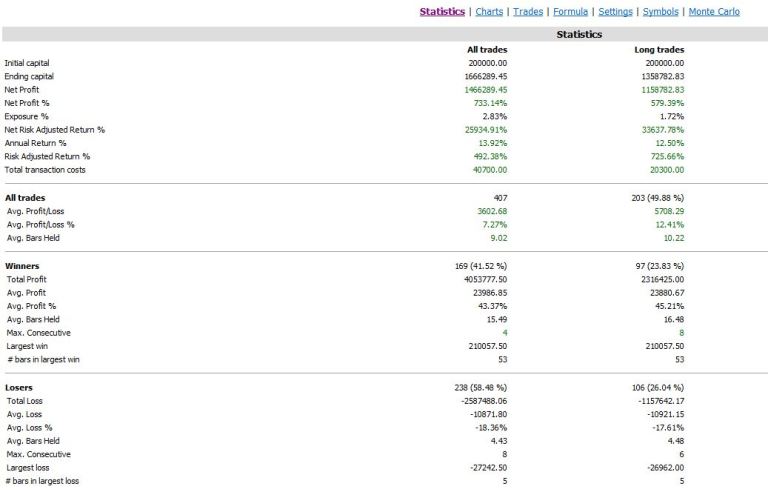Click the long trades count 203 (49.88 %)
The image size is (768, 492).
pos(657,198)
